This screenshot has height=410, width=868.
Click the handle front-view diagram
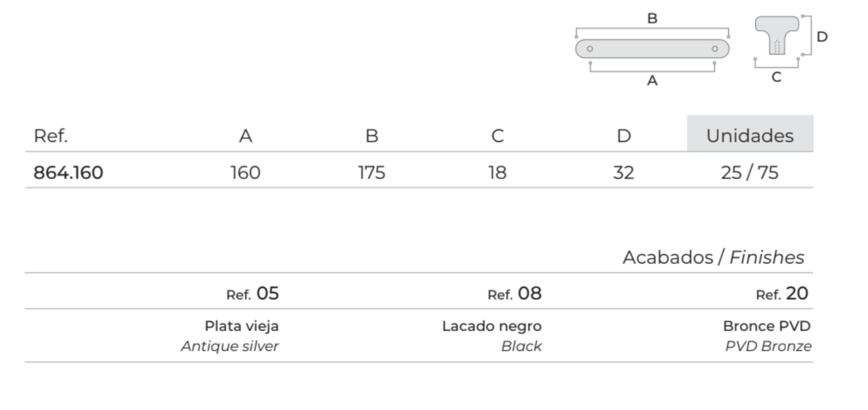point(652,48)
